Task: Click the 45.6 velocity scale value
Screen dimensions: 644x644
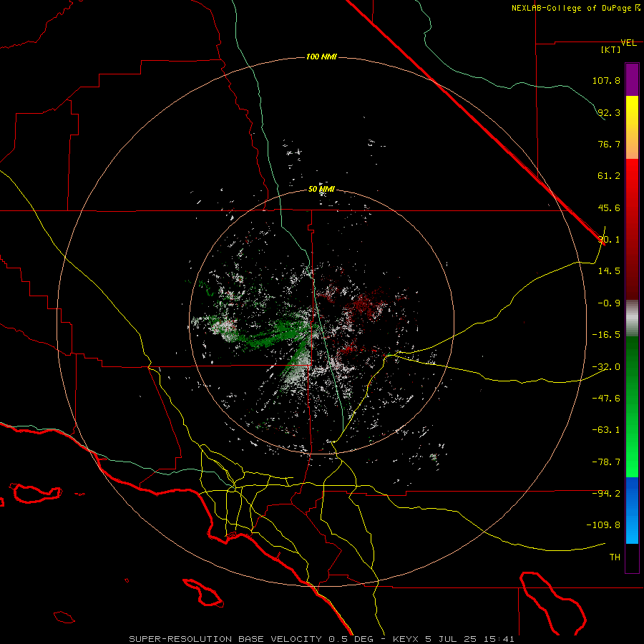Action: click(609, 208)
